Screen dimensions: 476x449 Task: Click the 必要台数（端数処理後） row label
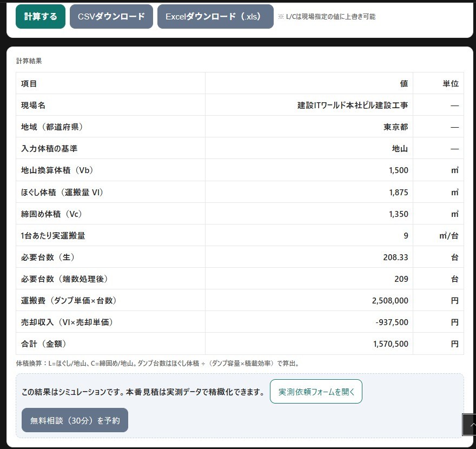(x=64, y=279)
